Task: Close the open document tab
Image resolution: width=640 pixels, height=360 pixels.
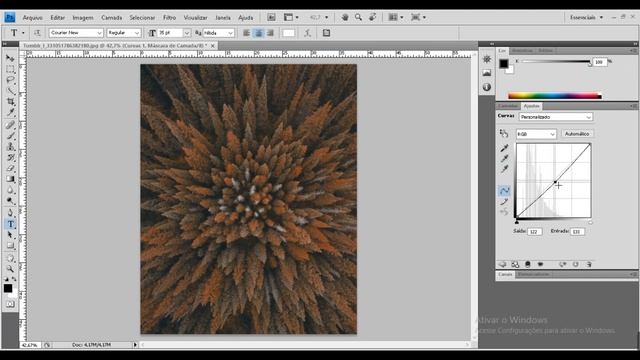Action: [x=213, y=46]
